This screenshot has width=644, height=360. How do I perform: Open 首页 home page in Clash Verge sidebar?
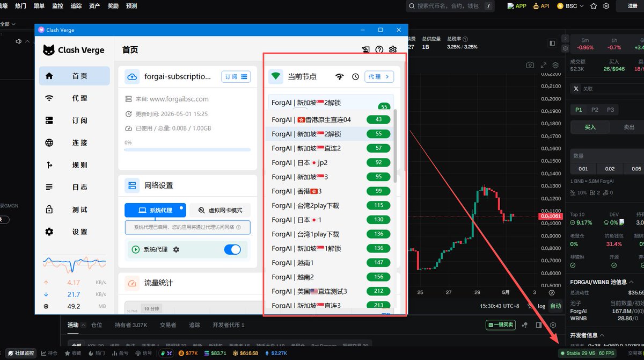(x=74, y=76)
